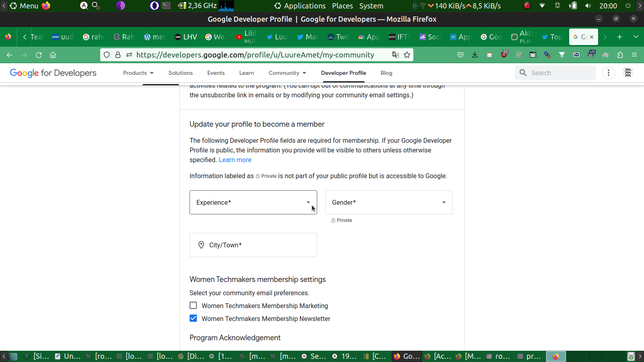The image size is (644, 362).
Task: Bookmark this page with the star icon
Action: pyautogui.click(x=407, y=55)
